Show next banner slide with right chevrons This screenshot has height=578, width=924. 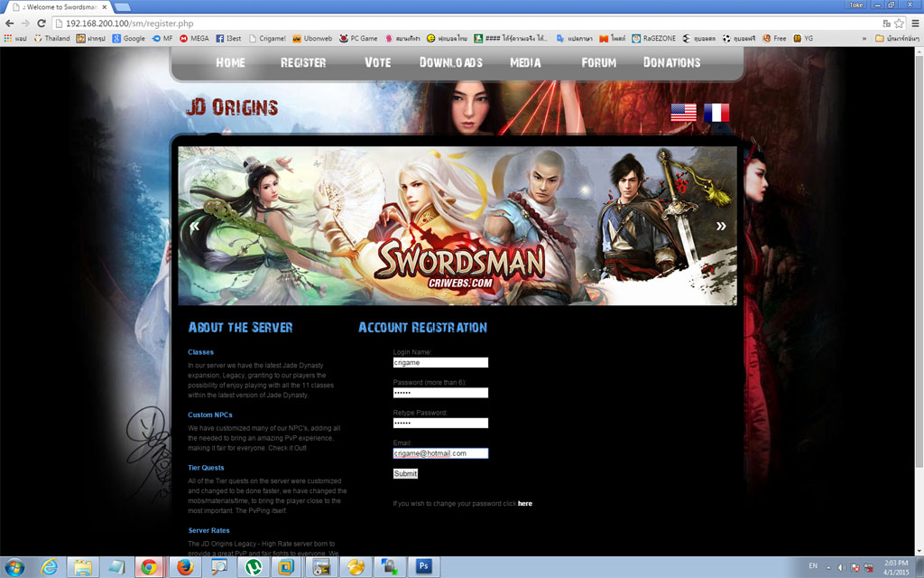pos(721,226)
